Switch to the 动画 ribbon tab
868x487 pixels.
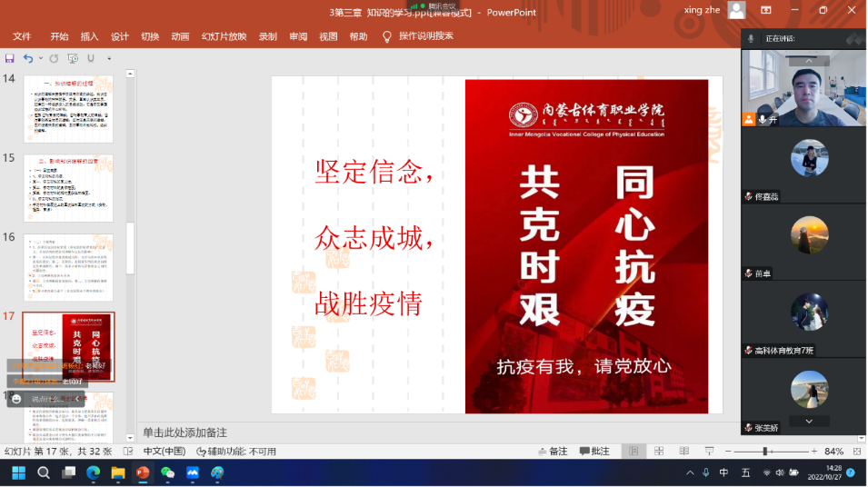coord(180,36)
